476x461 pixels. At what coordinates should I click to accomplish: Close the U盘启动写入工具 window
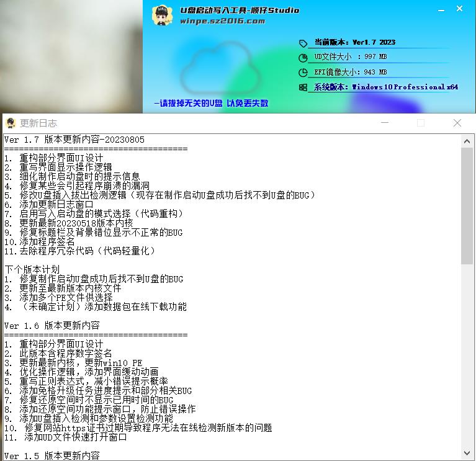pos(460,9)
